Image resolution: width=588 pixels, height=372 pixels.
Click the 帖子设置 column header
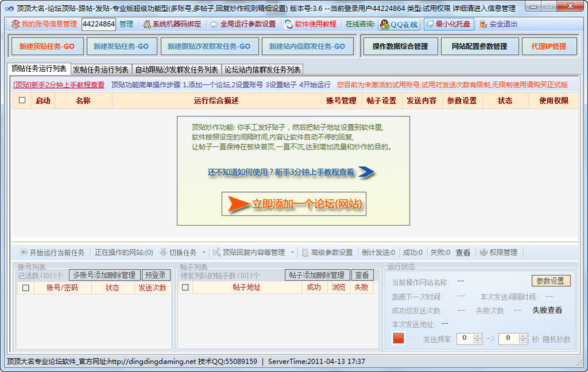(x=382, y=101)
